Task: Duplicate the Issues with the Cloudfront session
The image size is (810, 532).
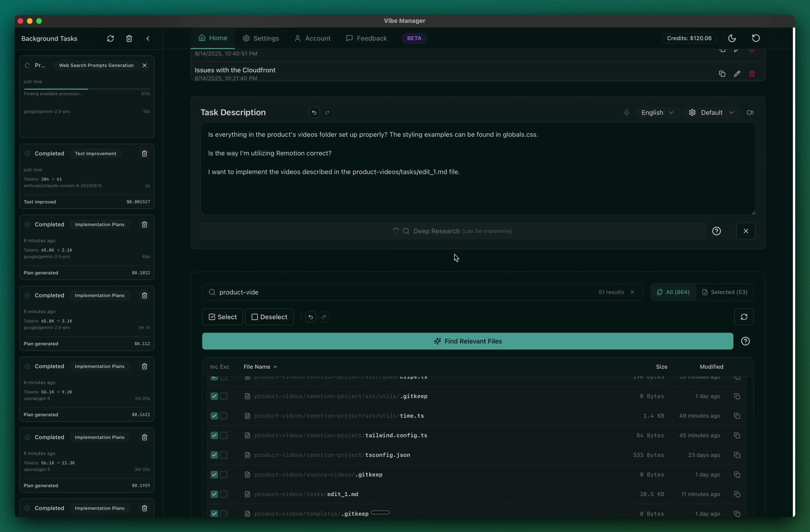Action: coord(722,74)
